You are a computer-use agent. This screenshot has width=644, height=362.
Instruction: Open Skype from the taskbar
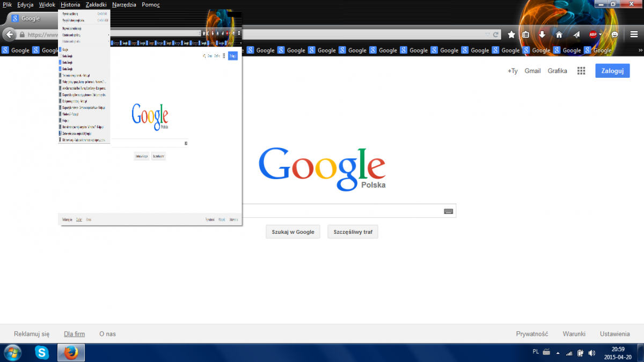tap(42, 352)
